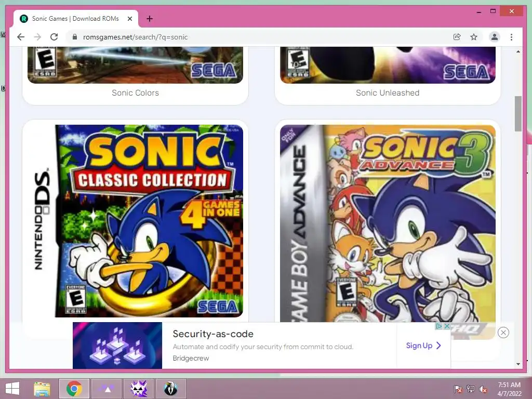Open the AdChoices info triangle icon

438,326
